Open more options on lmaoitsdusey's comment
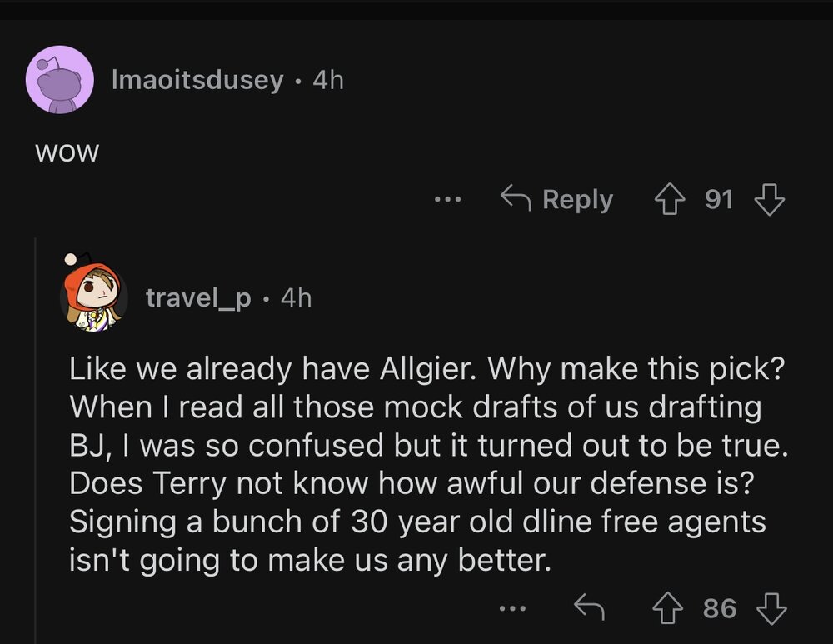Image resolution: width=833 pixels, height=644 pixels. 447,200
